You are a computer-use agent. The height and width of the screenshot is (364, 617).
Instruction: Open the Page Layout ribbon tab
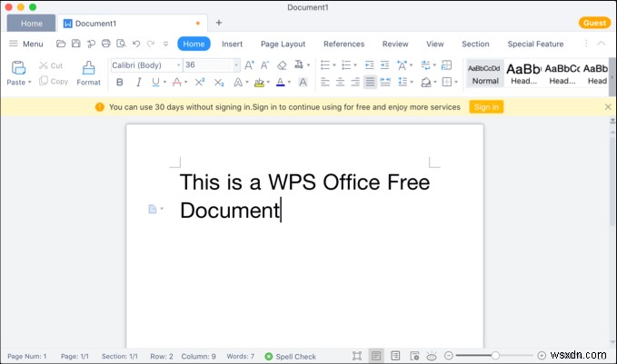[283, 44]
